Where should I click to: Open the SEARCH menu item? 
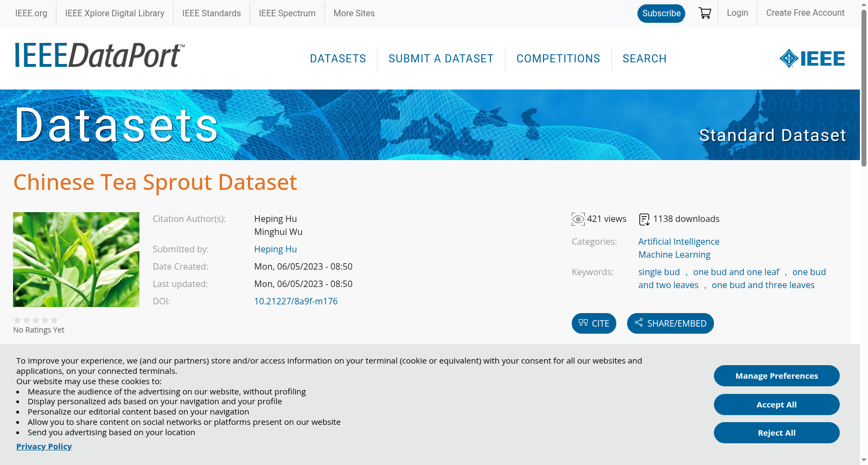644,59
